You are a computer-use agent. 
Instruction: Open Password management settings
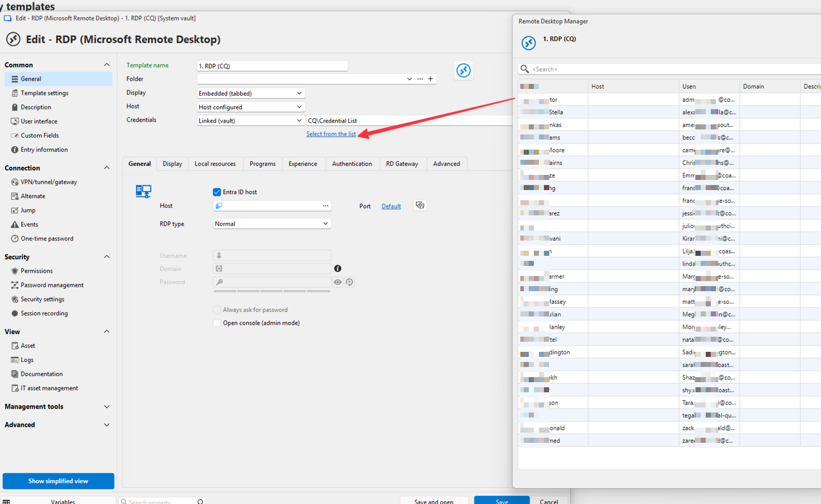click(52, 285)
